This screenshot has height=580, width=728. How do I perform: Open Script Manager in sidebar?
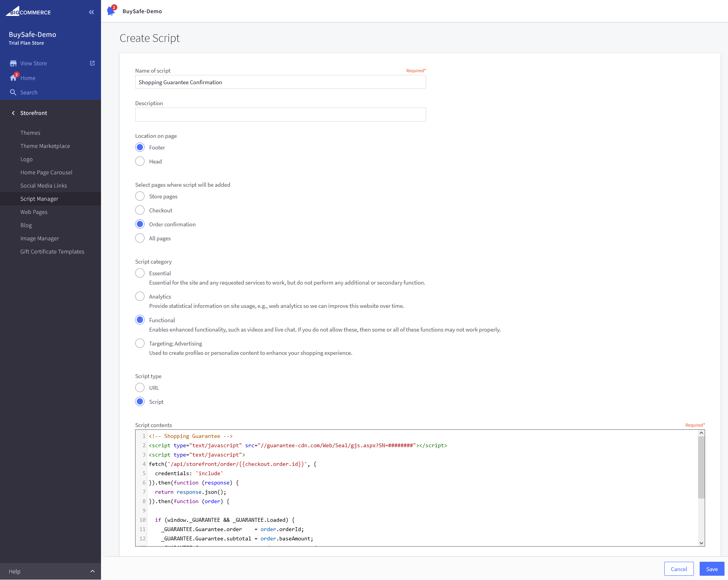pyautogui.click(x=51, y=199)
